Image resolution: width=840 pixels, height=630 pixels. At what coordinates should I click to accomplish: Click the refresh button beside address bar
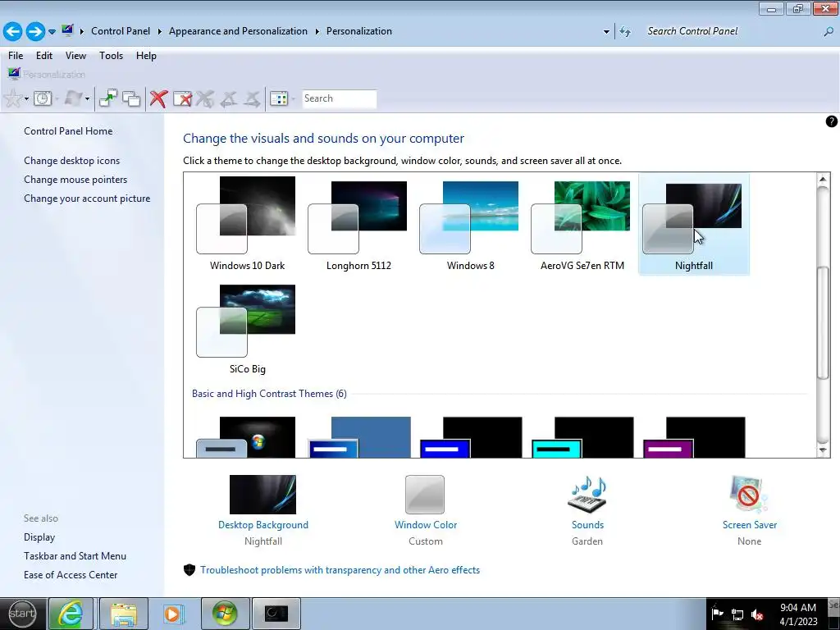624,32
